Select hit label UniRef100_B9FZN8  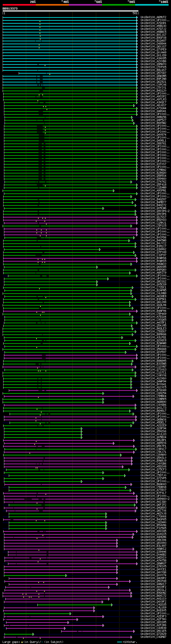point(153,79)
